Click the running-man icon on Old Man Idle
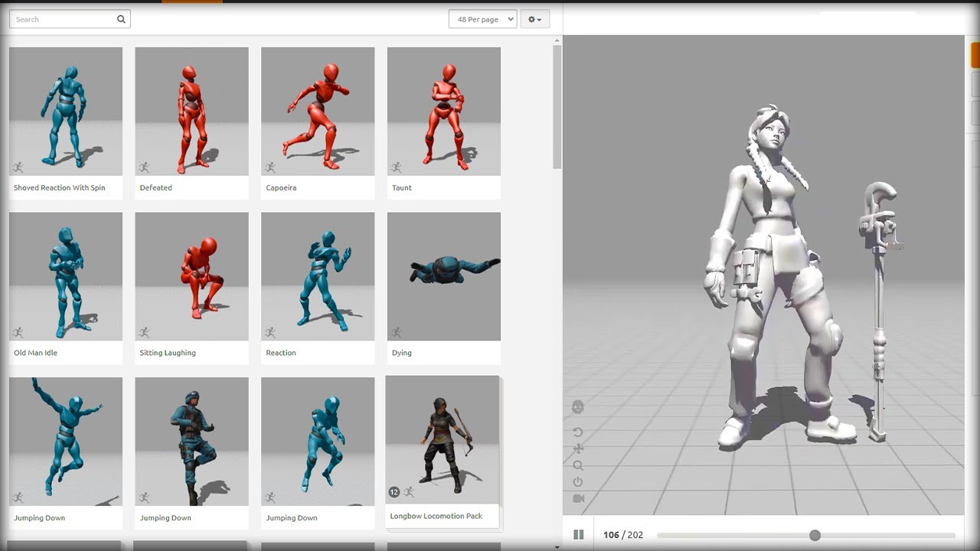The width and height of the screenshot is (980, 551). pyautogui.click(x=18, y=332)
